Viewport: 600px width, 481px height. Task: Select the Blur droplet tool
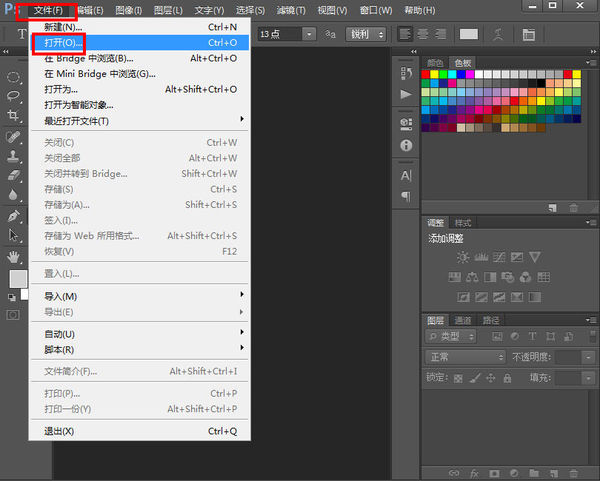(x=13, y=194)
